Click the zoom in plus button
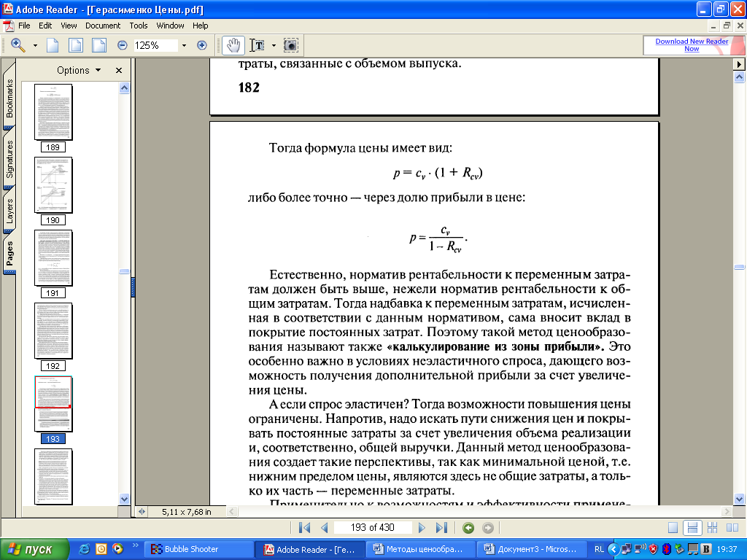The image size is (747, 560). [202, 45]
